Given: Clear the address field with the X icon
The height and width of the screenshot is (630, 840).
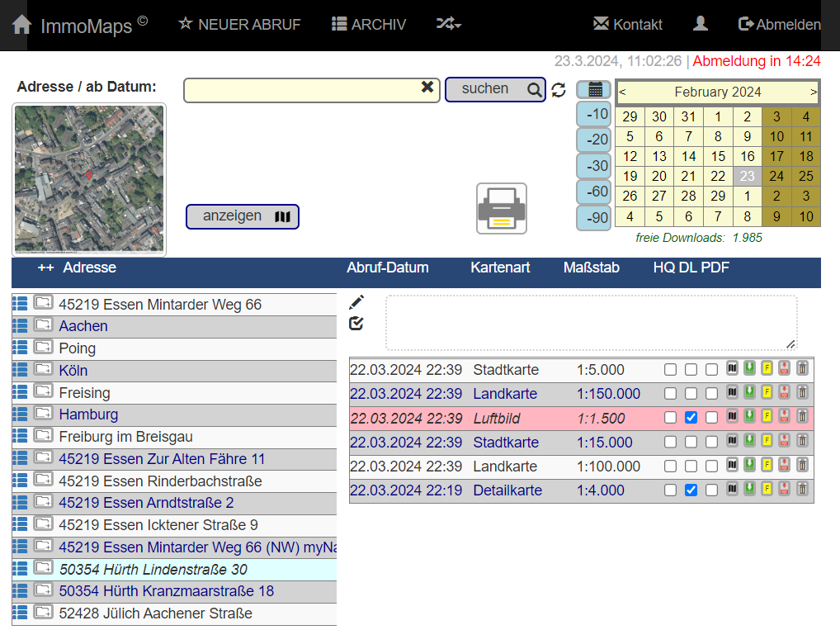Looking at the screenshot, I should (427, 88).
